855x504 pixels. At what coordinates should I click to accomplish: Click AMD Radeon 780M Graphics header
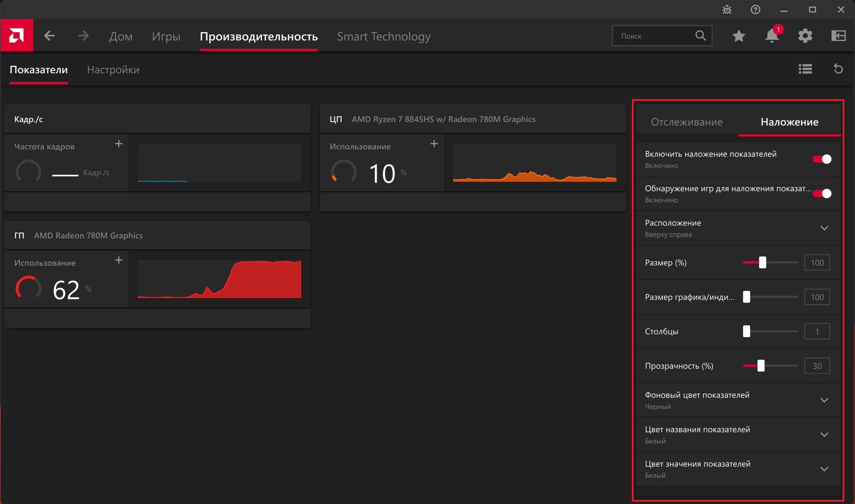click(89, 235)
